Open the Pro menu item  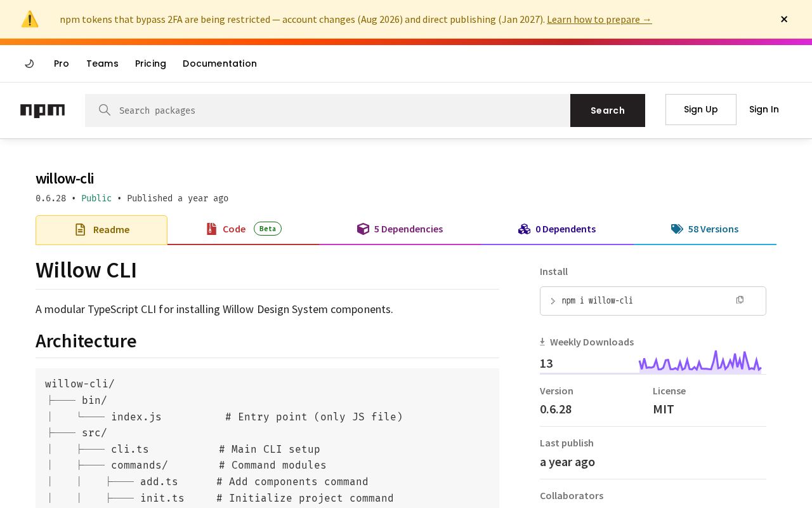(x=62, y=63)
